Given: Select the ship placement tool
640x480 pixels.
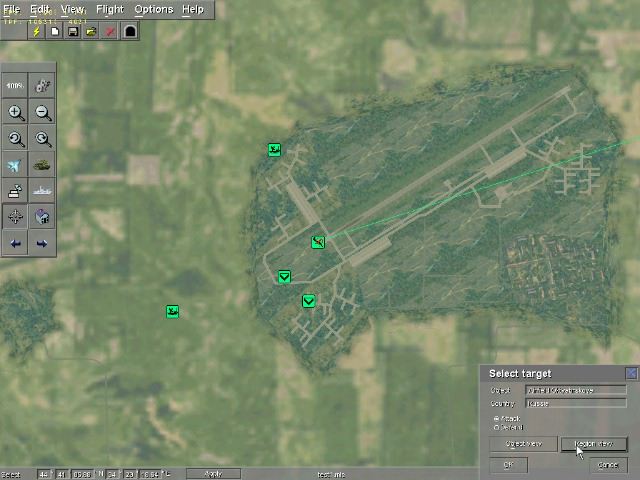Looking at the screenshot, I should 43,191.
